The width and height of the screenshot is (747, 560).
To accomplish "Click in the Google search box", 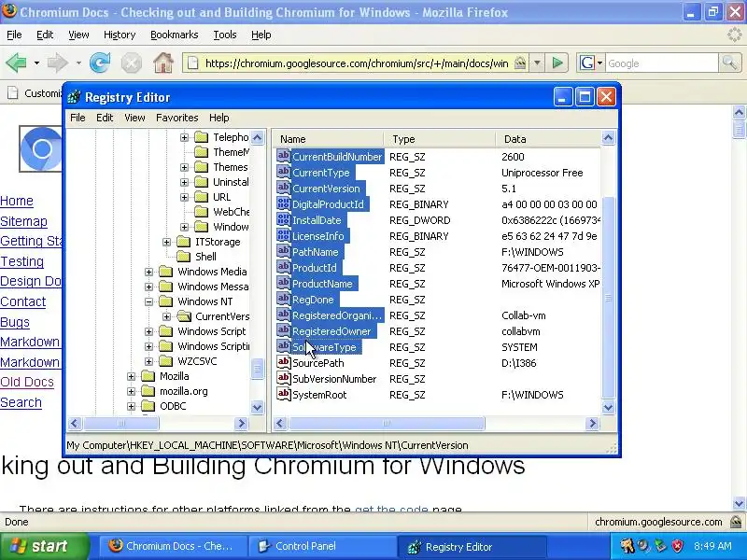I will click(661, 63).
